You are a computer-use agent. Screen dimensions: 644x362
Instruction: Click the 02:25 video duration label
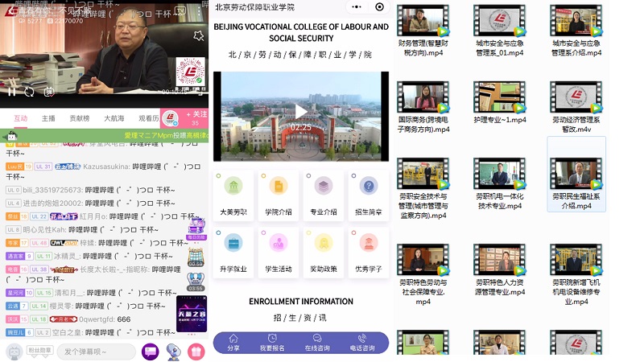point(300,128)
